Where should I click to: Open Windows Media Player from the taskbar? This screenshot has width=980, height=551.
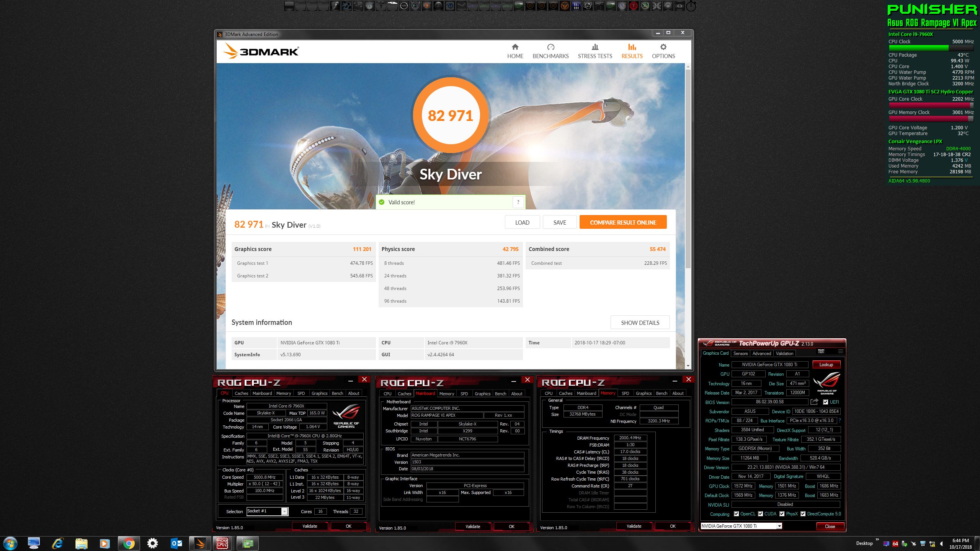click(x=105, y=543)
